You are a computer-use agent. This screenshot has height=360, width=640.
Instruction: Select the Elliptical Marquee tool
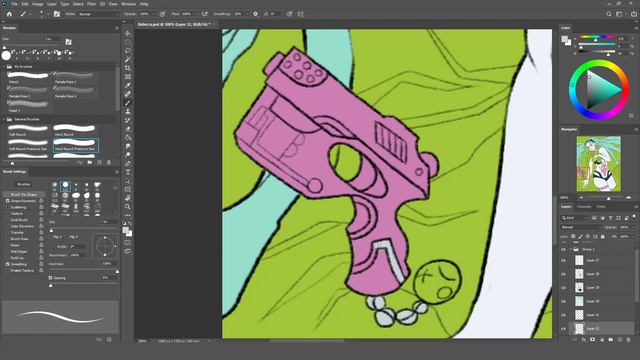(x=128, y=42)
